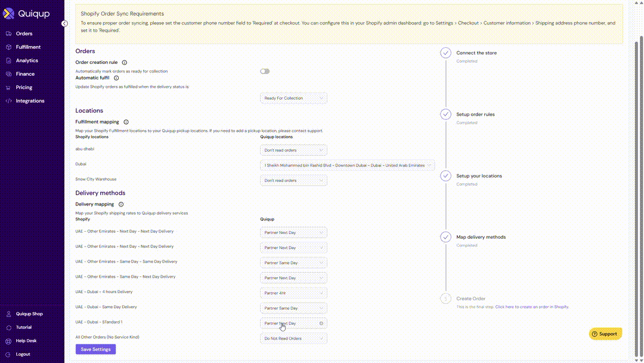
Task: Open All Other Orders dropdown
Action: tap(293, 339)
